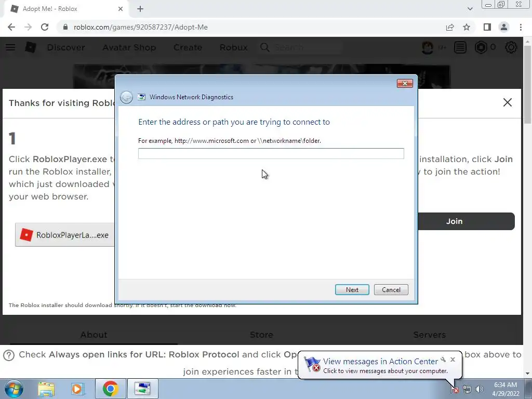Click the Action Center flag tray icon
This screenshot has width=532, height=399.
click(455, 390)
